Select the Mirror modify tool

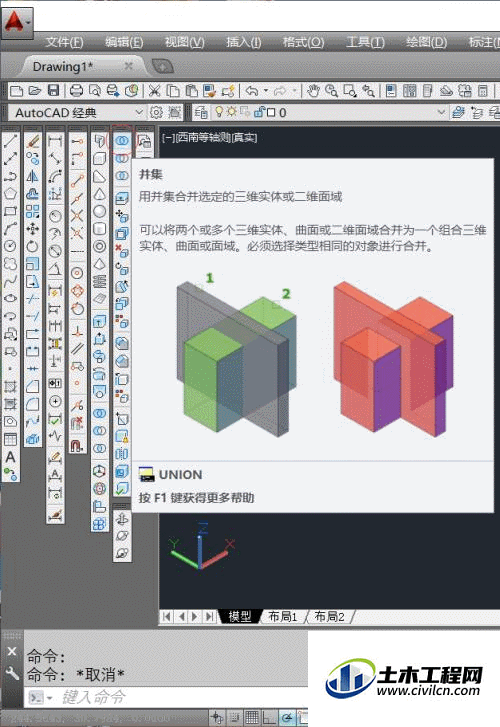point(32,176)
